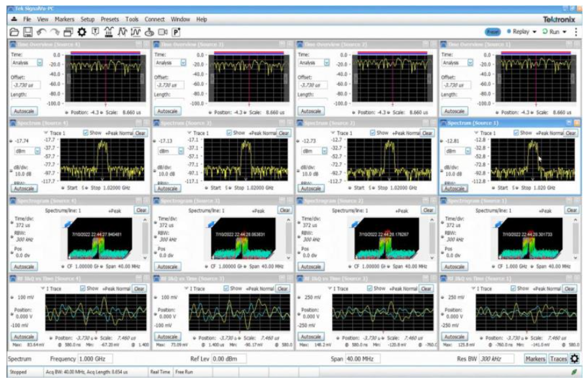Image resolution: width=588 pixels, height=381 pixels.
Task: Click the Analysis waveform toolbar icon
Action: pyautogui.click(x=122, y=32)
